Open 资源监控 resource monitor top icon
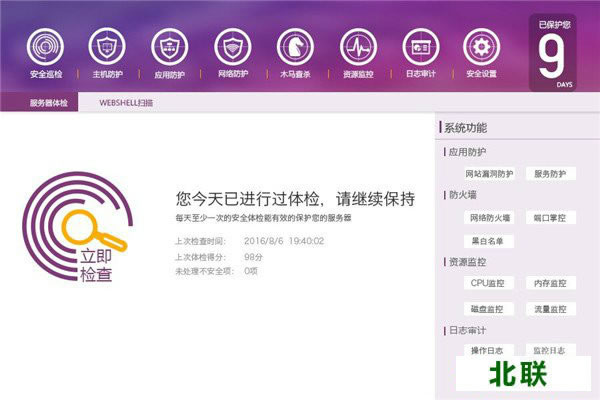The image size is (600, 400). [357, 46]
